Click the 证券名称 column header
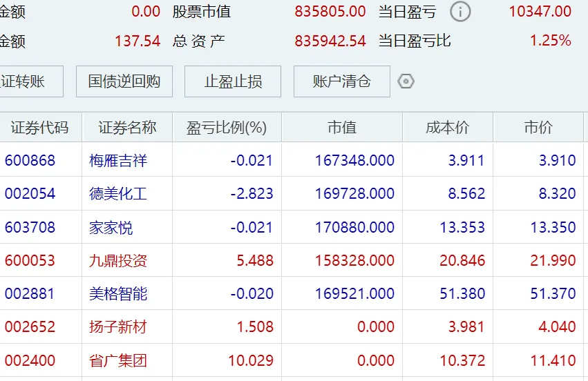588x381 pixels. [127, 128]
